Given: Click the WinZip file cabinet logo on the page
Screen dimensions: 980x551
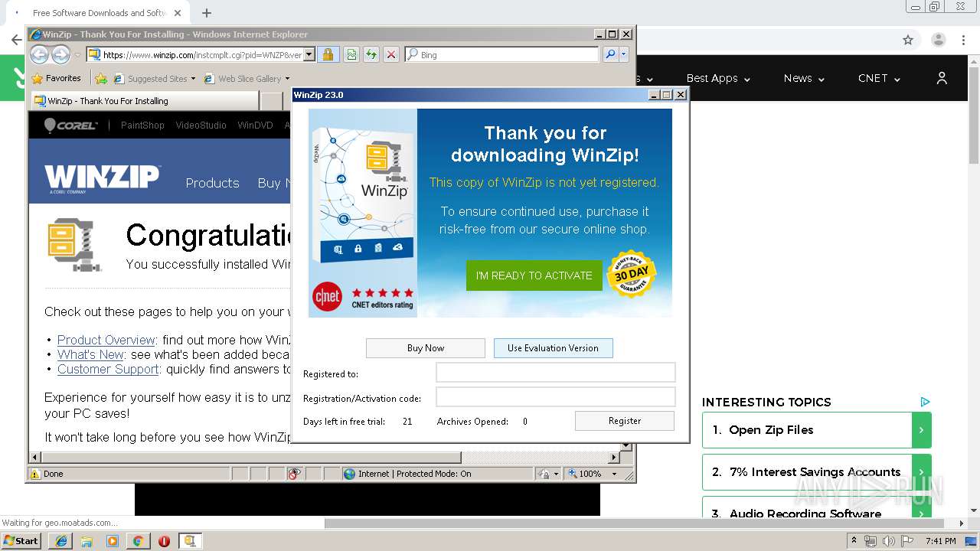Looking at the screenshot, I should 75,246.
